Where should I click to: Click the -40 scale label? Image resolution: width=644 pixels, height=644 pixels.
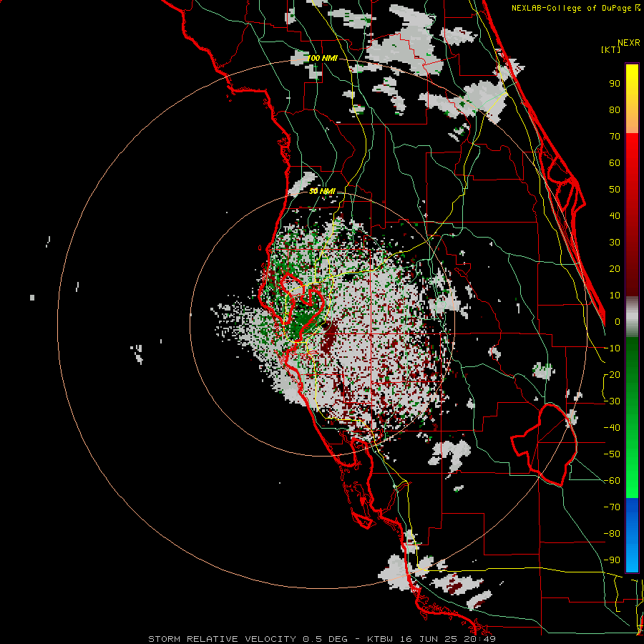coord(612,428)
